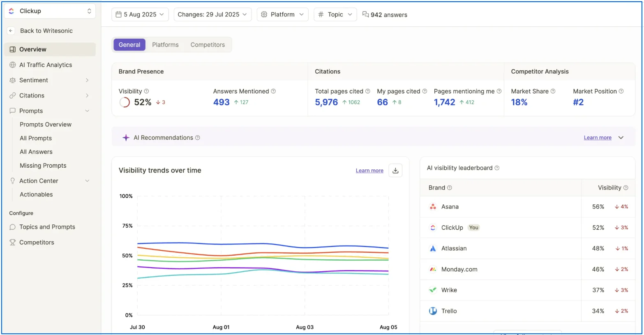Image resolution: width=644 pixels, height=335 pixels.
Task: Select the General tab
Action: click(129, 45)
